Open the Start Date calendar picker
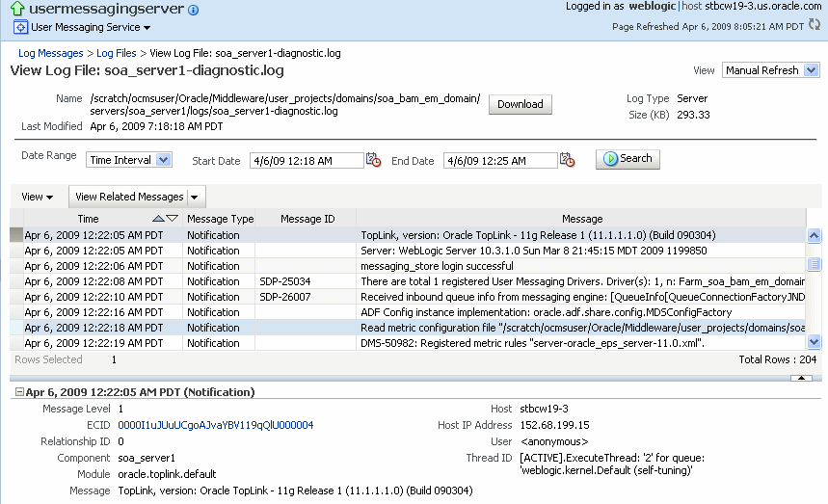This screenshot has width=828, height=504. 373,160
